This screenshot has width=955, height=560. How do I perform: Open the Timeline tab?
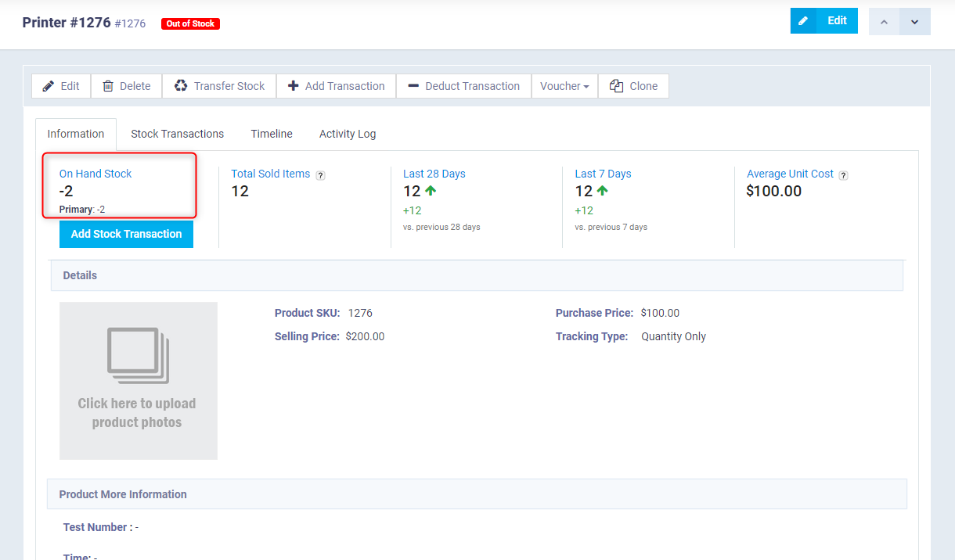tap(272, 134)
